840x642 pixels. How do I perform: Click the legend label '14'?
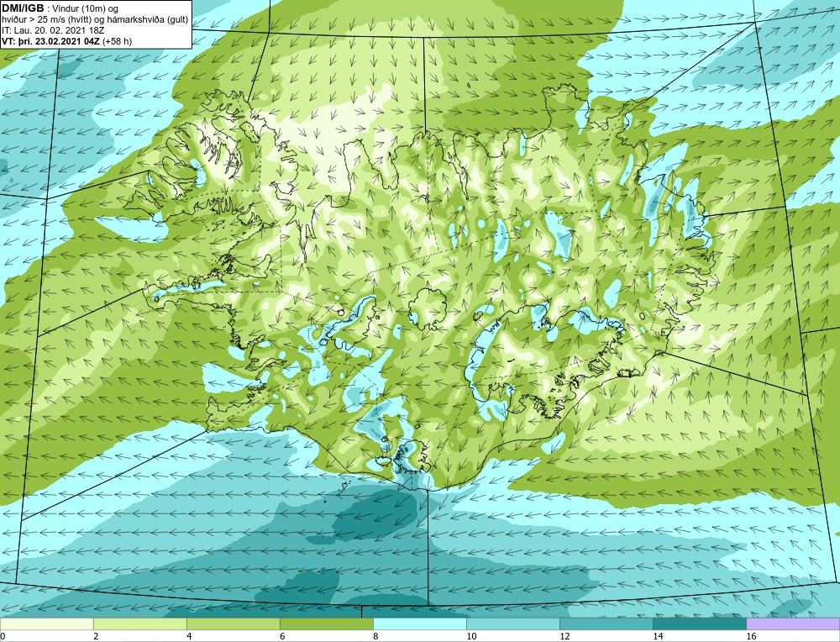point(658,636)
